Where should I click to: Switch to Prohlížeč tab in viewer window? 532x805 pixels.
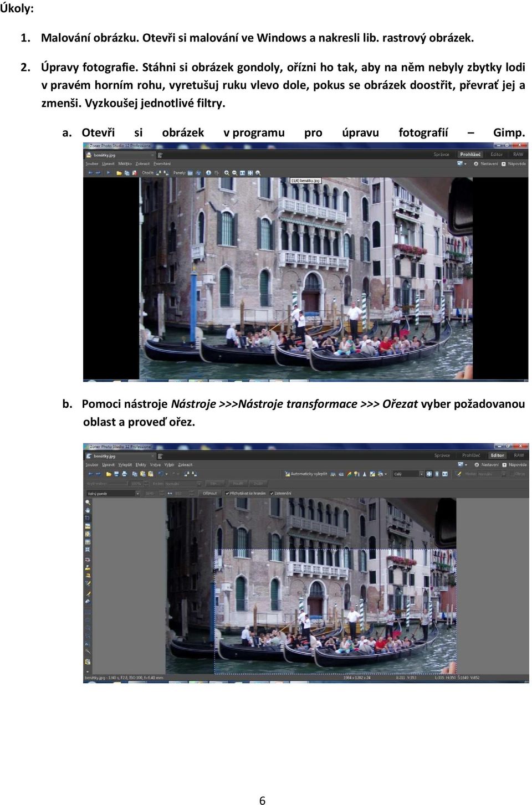click(x=470, y=155)
